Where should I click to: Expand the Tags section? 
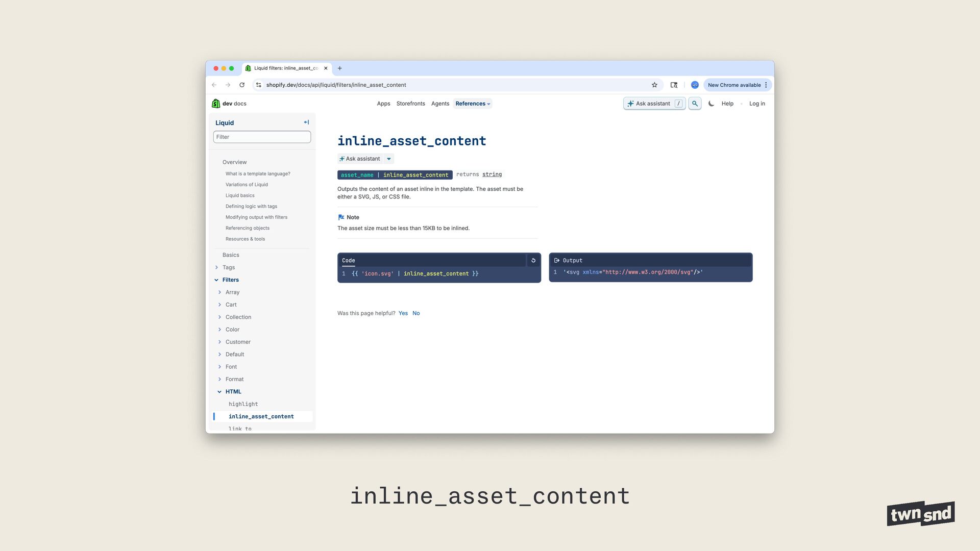click(217, 267)
